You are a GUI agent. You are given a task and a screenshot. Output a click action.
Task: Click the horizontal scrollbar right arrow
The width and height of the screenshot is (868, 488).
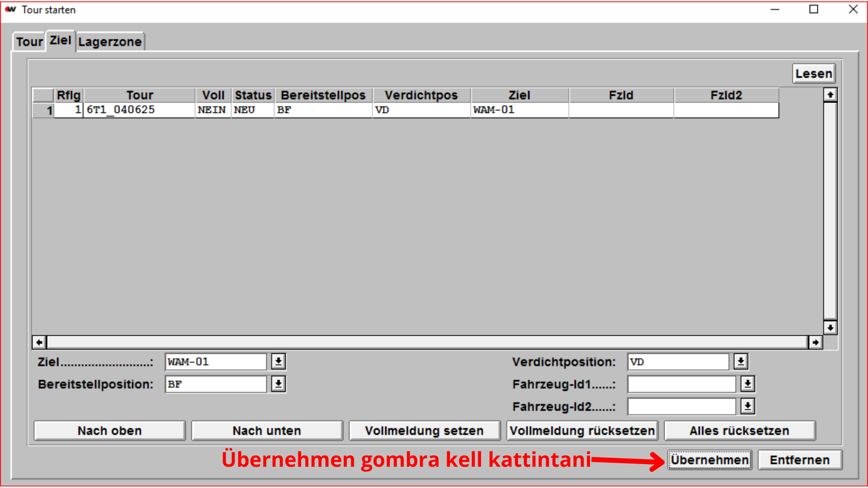coord(815,343)
